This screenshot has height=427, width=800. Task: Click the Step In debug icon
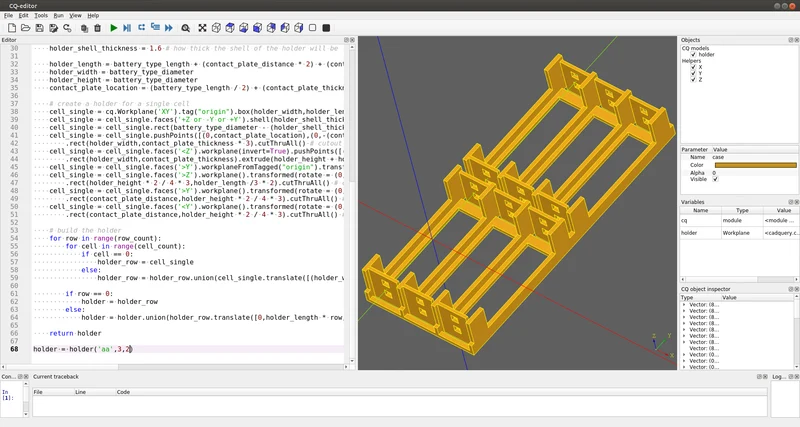[x=155, y=28]
